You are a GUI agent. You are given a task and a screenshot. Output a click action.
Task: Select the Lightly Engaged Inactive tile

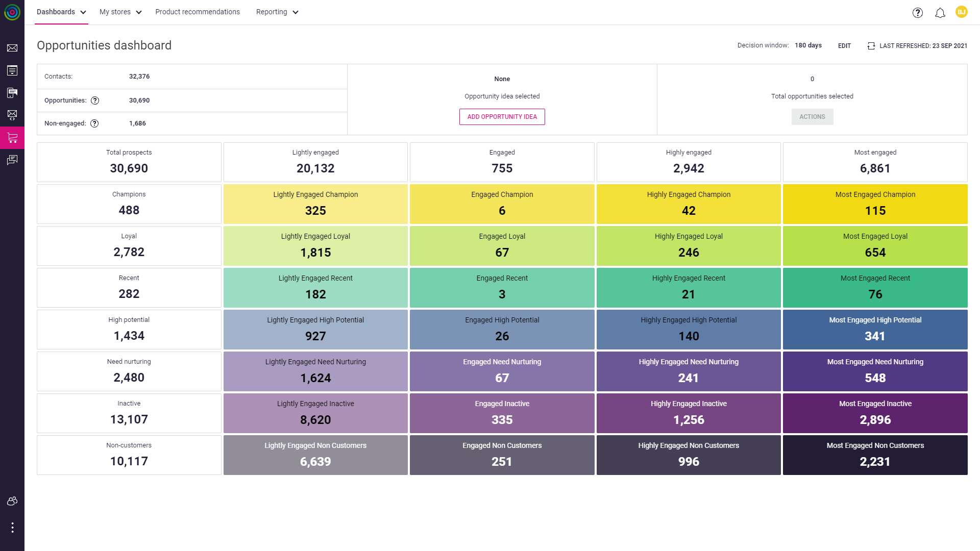315,413
